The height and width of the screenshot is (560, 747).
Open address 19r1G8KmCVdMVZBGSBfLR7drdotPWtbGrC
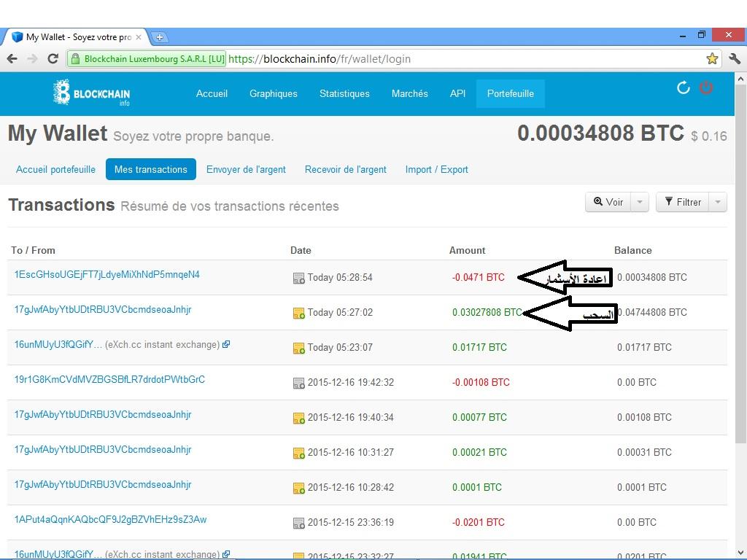[x=109, y=379]
